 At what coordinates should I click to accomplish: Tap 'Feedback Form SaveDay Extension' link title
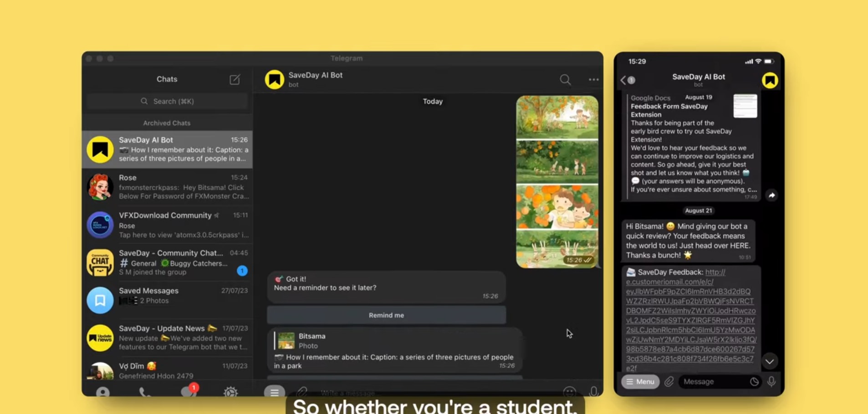coord(669,111)
